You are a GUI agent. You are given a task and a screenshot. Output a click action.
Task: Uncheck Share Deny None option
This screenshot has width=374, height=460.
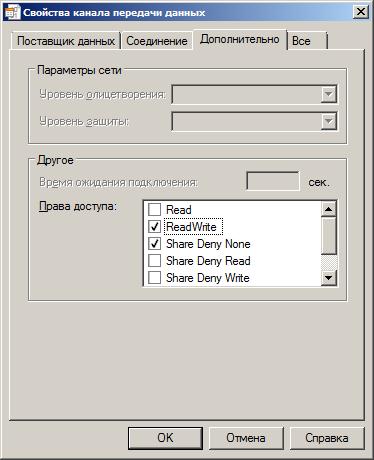tap(154, 244)
